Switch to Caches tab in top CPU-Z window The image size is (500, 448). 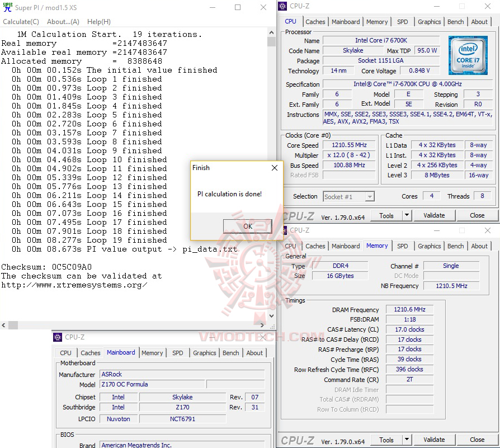point(315,22)
